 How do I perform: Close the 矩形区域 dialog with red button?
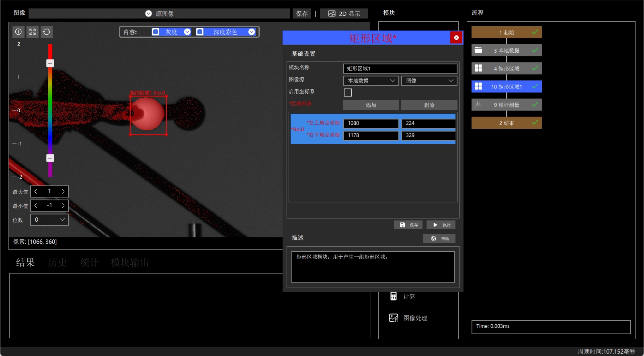(x=456, y=37)
